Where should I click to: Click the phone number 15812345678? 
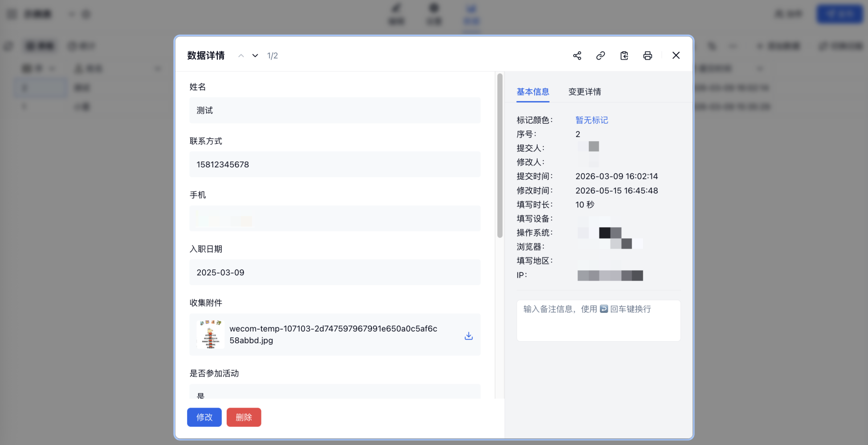pos(223,165)
